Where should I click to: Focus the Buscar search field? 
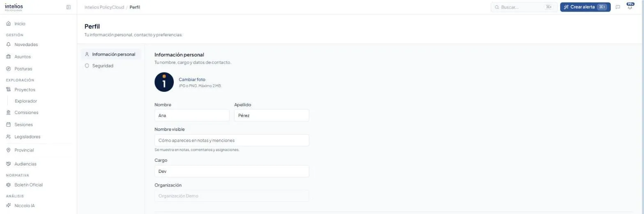click(524, 7)
